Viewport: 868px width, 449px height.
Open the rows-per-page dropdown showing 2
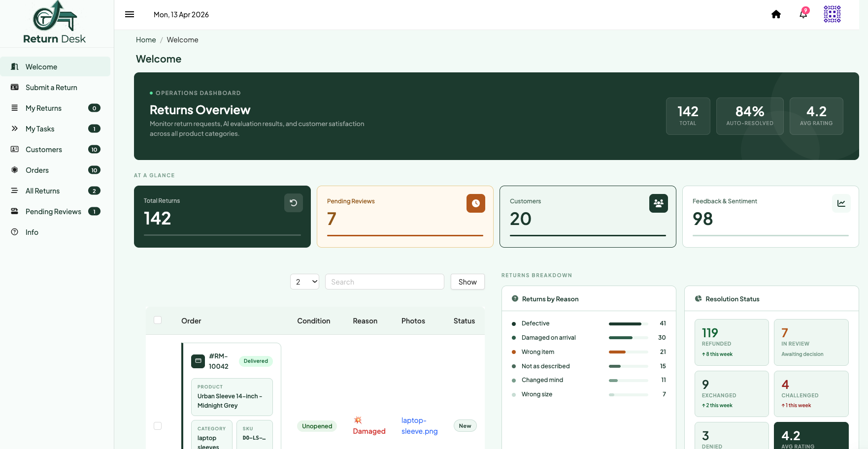coord(304,282)
